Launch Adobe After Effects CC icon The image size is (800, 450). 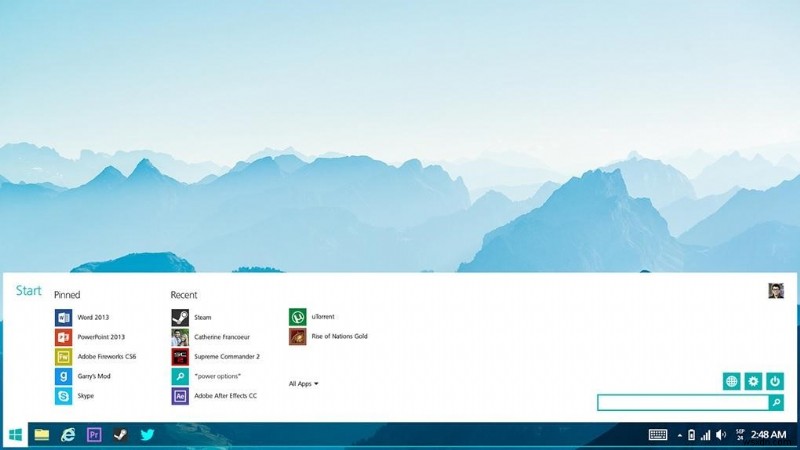(x=180, y=396)
